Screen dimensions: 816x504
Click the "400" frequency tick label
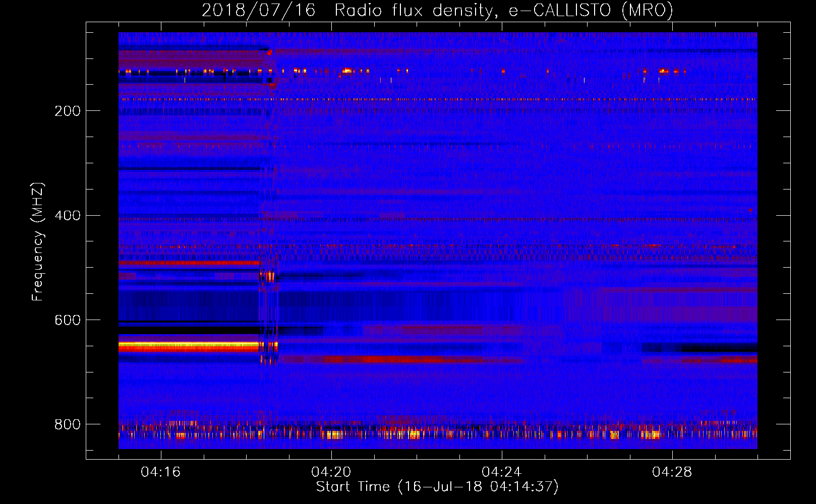68,216
